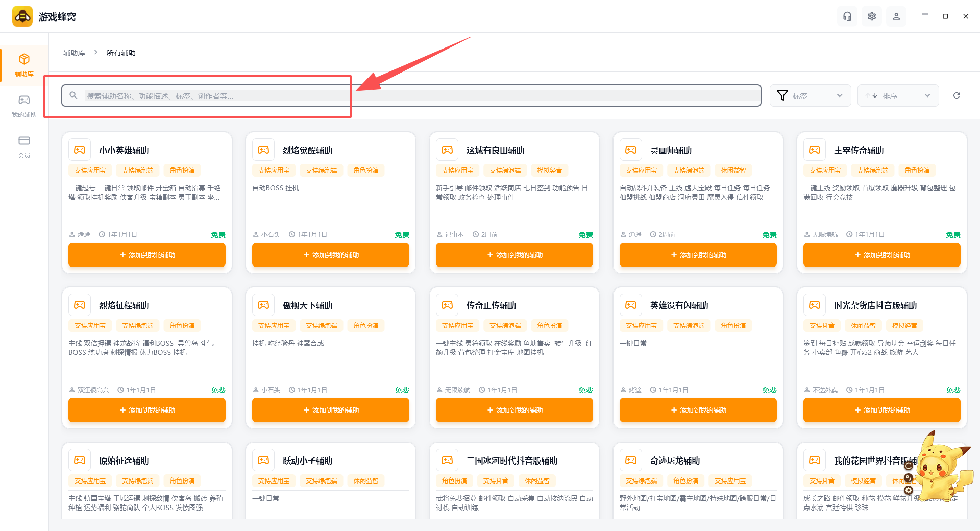
Task: Go to 我的辅助 in the sidebar
Action: pos(24,106)
